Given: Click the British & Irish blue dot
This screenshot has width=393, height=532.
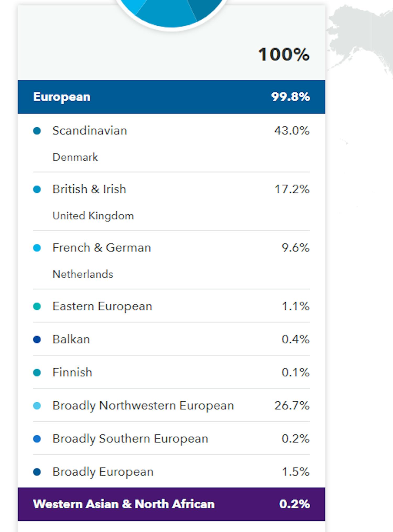Looking at the screenshot, I should pyautogui.click(x=38, y=189).
